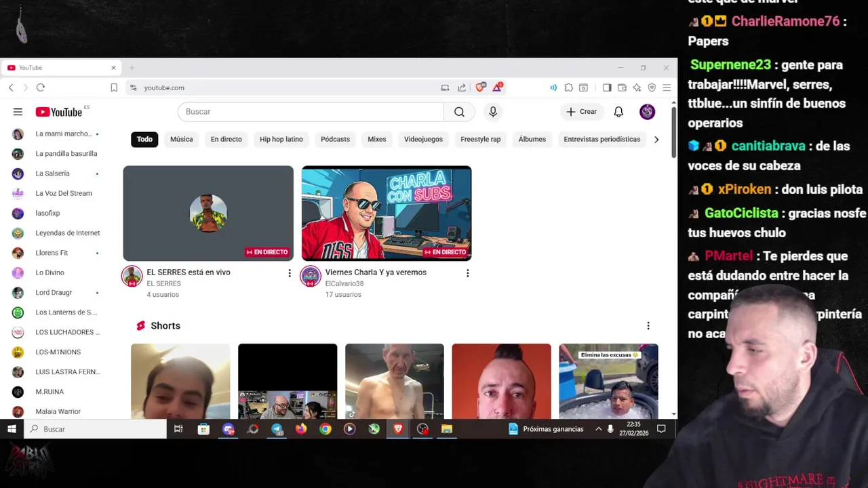Open options menu for EL SERRES video
Viewport: 868px width, 488px height.
coord(290,273)
